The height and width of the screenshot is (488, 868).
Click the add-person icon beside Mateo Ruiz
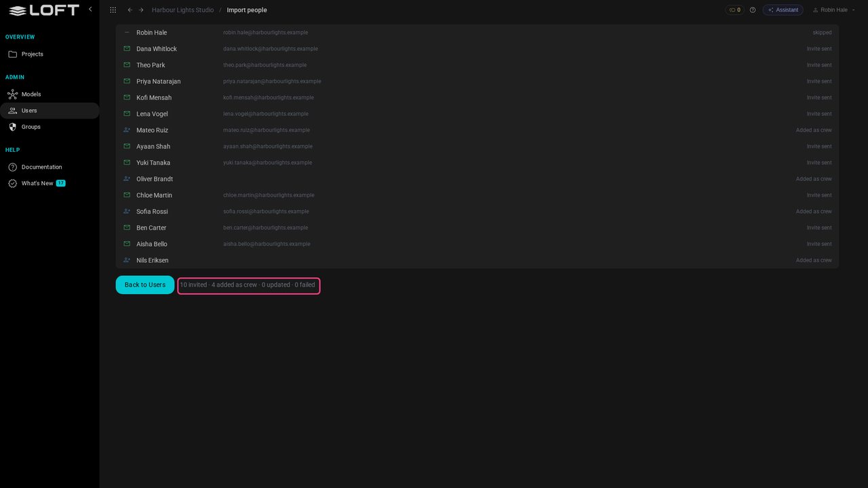pyautogui.click(x=127, y=130)
